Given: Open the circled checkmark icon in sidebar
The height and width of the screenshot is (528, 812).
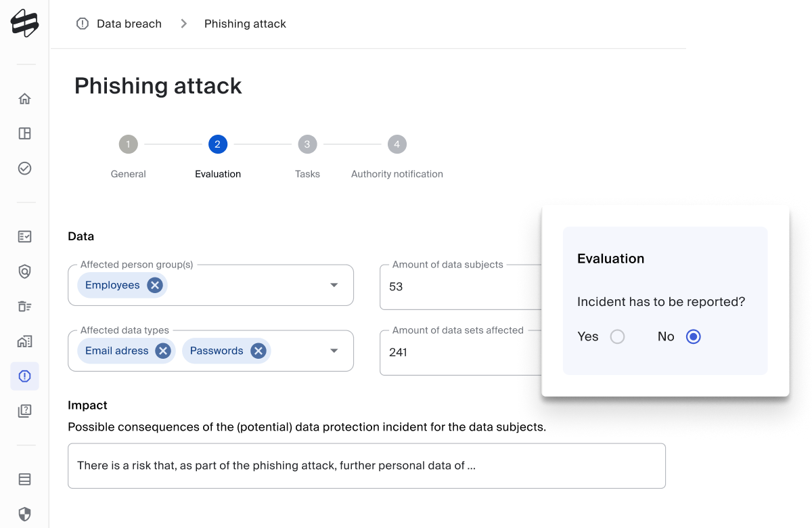Looking at the screenshot, I should point(24,168).
